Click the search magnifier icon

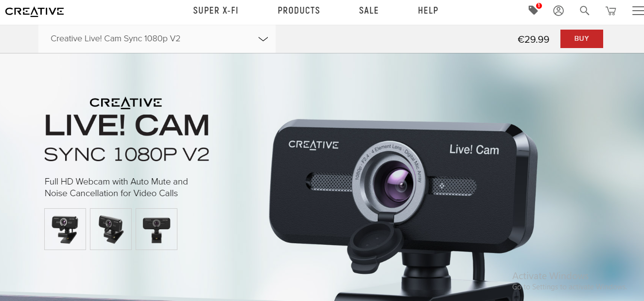(x=585, y=11)
